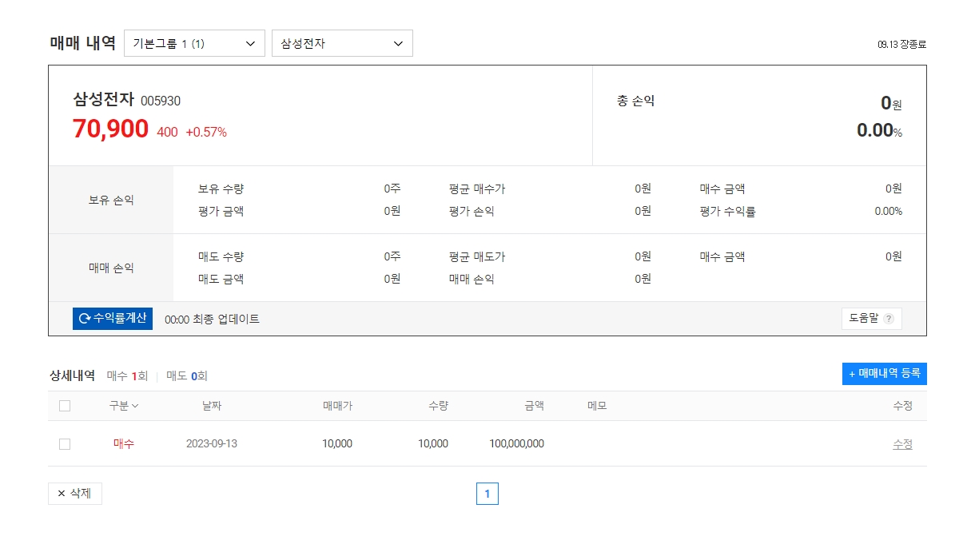This screenshot has height=560, width=971.
Task: Click the 삭제 delete button
Action: pos(74,493)
